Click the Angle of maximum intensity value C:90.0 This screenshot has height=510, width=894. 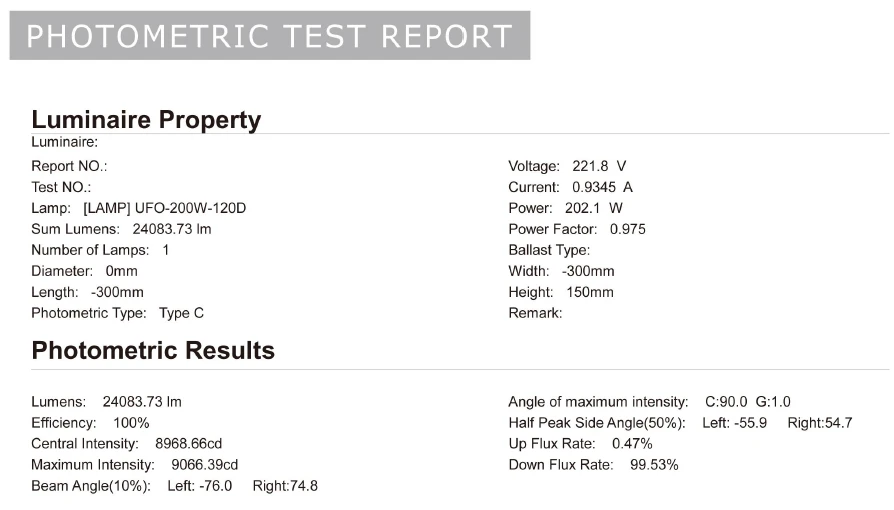click(x=726, y=402)
